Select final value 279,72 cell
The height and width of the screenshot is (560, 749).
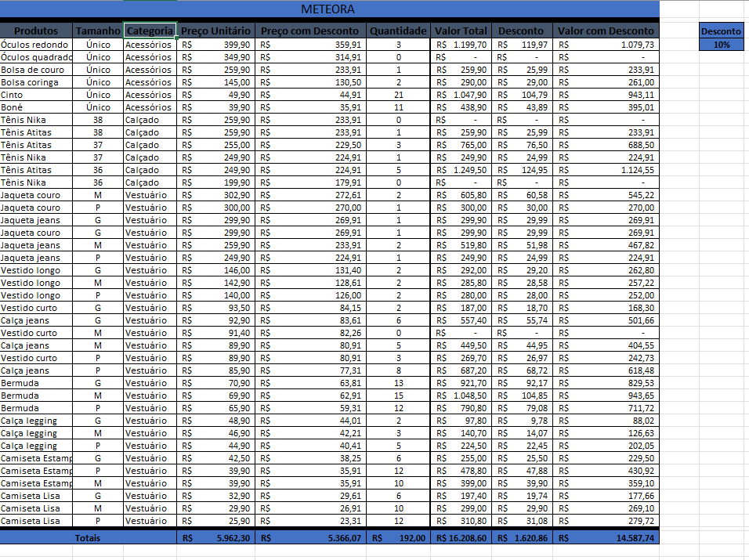pos(606,521)
